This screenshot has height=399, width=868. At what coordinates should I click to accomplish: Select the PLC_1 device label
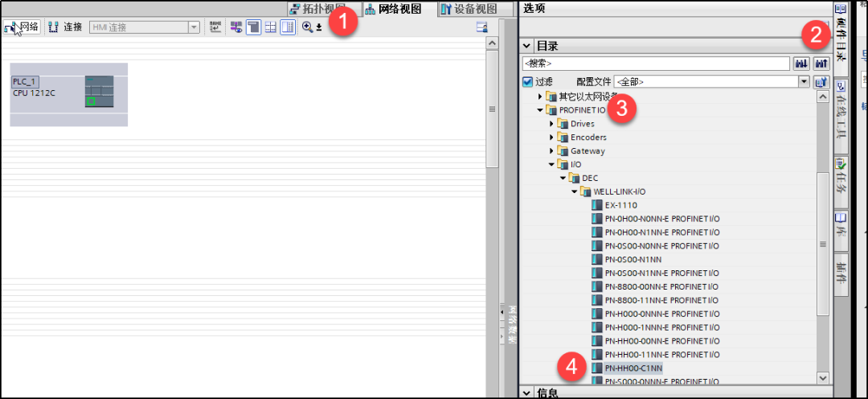pos(24,82)
